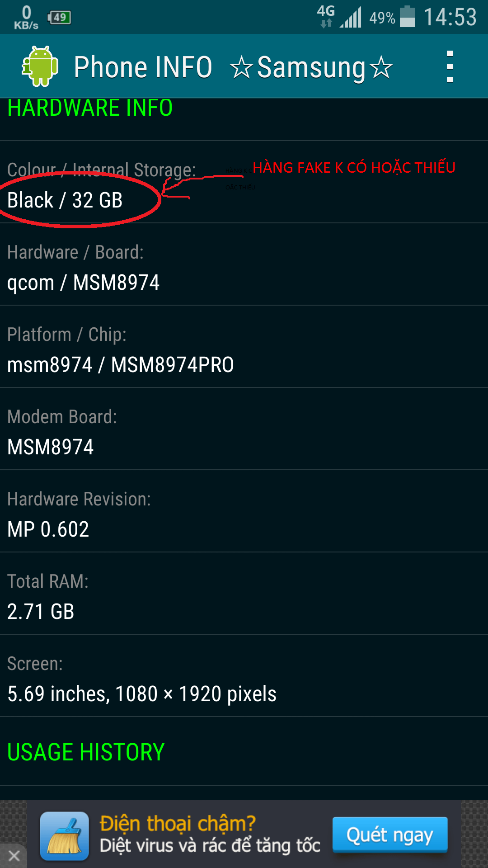Tap the battery icon in status bar

point(408,17)
